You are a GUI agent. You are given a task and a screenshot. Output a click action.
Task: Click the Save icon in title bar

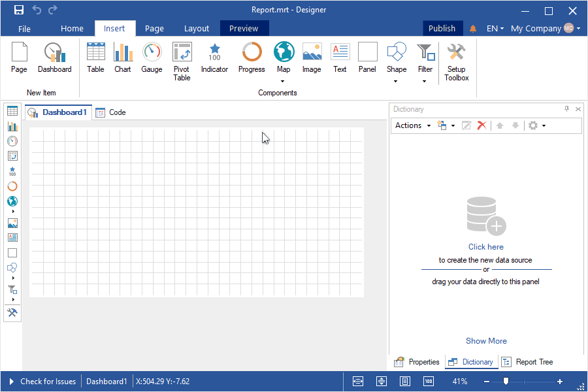click(19, 10)
